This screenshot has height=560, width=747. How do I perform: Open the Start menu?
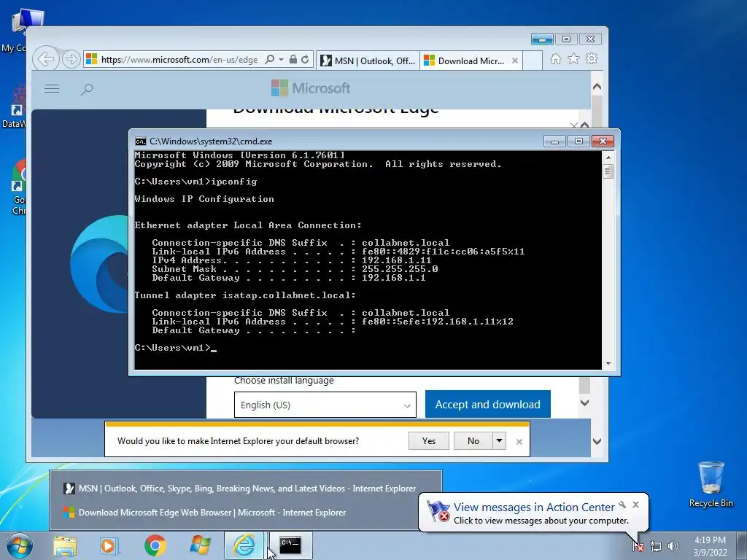pyautogui.click(x=20, y=545)
